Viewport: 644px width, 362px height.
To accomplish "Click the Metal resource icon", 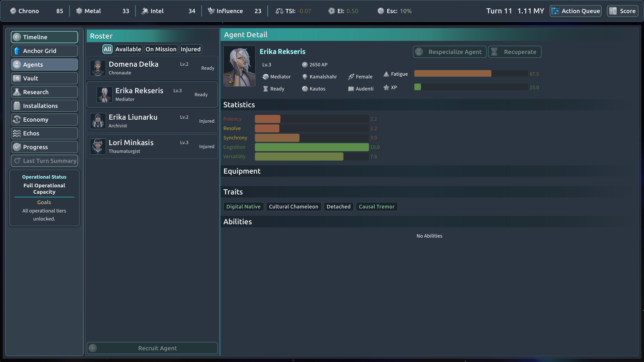I will pos(79,11).
